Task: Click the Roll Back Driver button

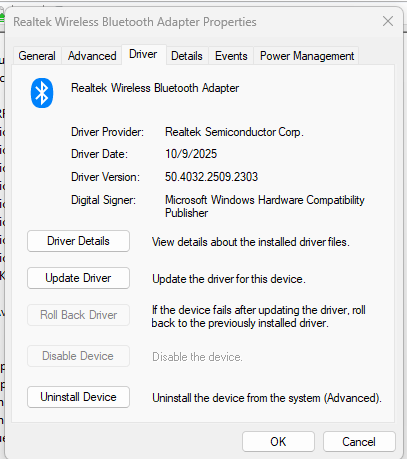Action: coord(78,315)
